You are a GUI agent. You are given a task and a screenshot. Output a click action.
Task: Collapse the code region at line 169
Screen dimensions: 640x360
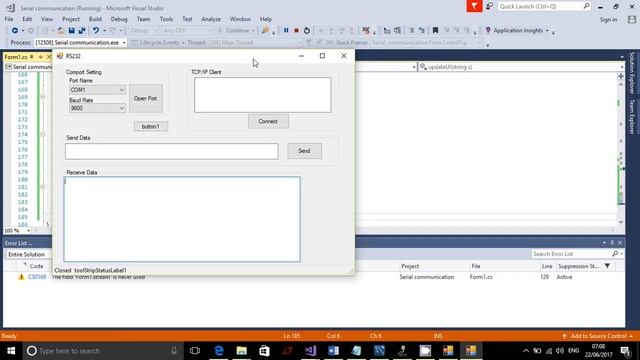pyautogui.click(x=42, y=97)
